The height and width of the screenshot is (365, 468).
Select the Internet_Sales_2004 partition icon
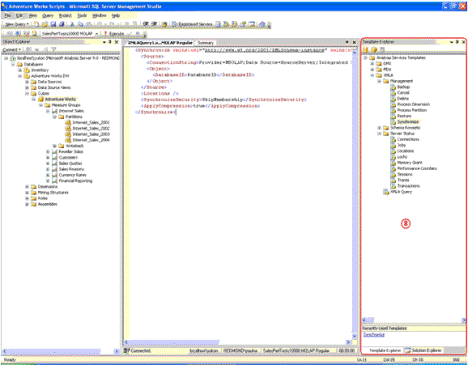pyautogui.click(x=68, y=140)
